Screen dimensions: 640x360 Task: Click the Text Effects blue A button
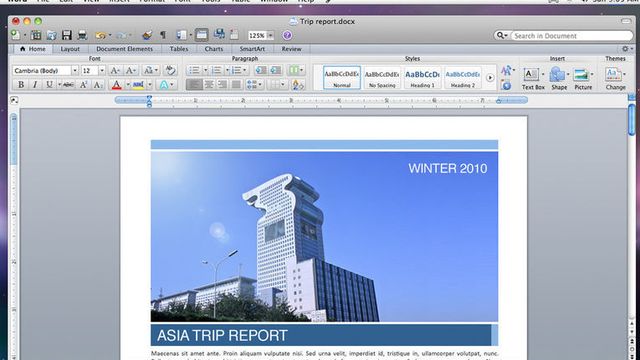point(164,84)
